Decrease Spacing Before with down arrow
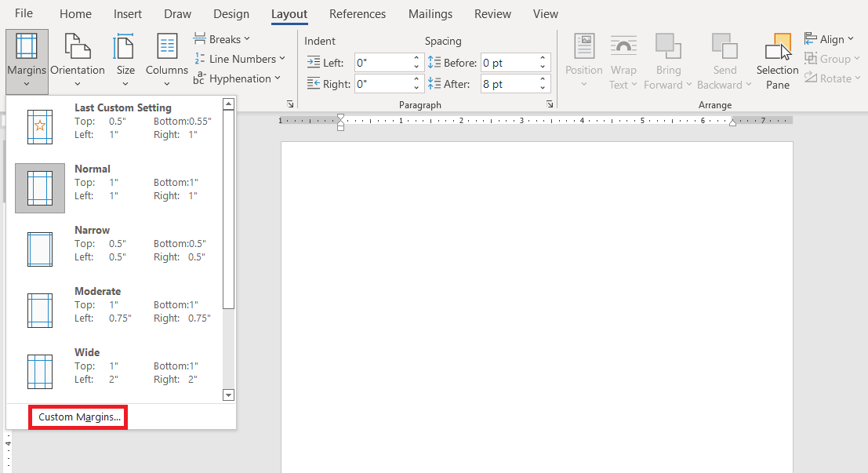 tap(543, 67)
